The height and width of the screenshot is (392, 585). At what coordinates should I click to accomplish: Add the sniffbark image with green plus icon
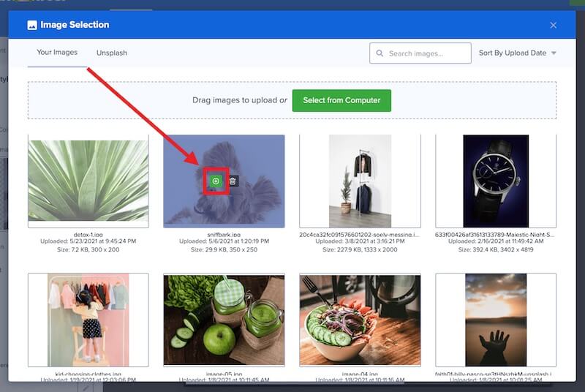[216, 181]
